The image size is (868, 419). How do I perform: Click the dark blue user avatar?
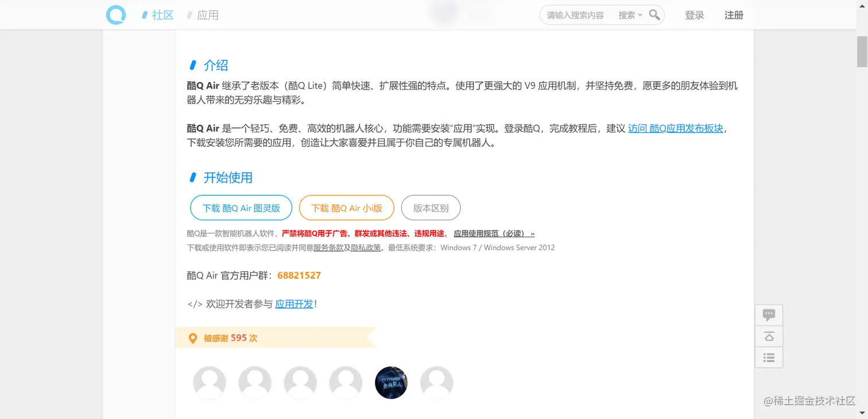[x=391, y=383]
